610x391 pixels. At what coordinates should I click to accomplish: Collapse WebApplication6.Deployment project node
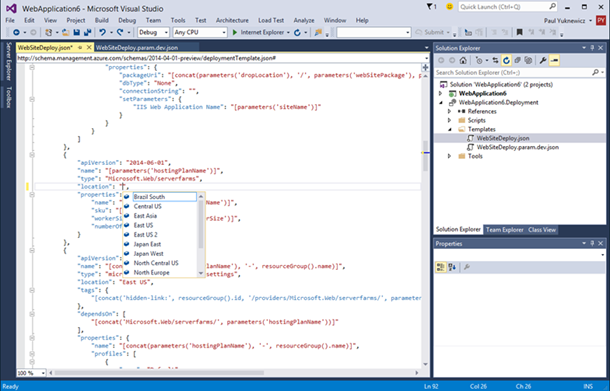click(441, 103)
